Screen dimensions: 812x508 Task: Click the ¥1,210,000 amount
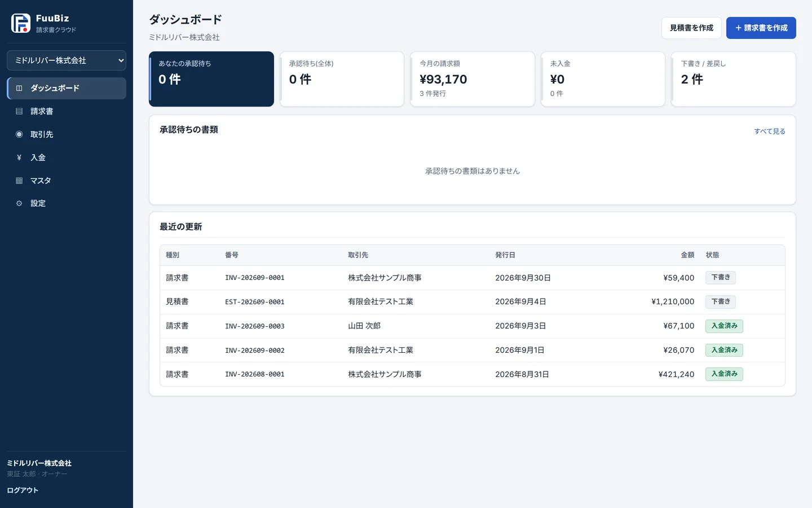673,301
